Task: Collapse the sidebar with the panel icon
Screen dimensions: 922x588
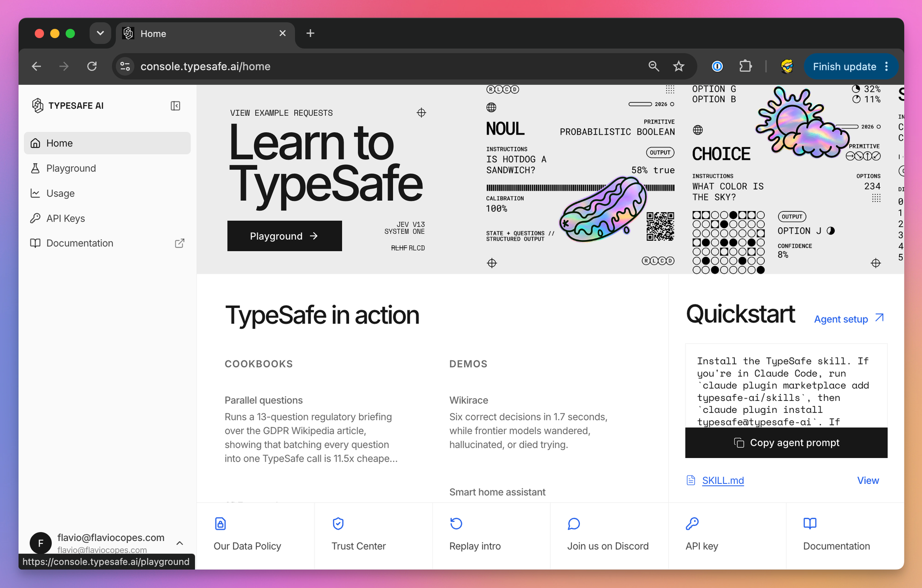Action: 175,106
